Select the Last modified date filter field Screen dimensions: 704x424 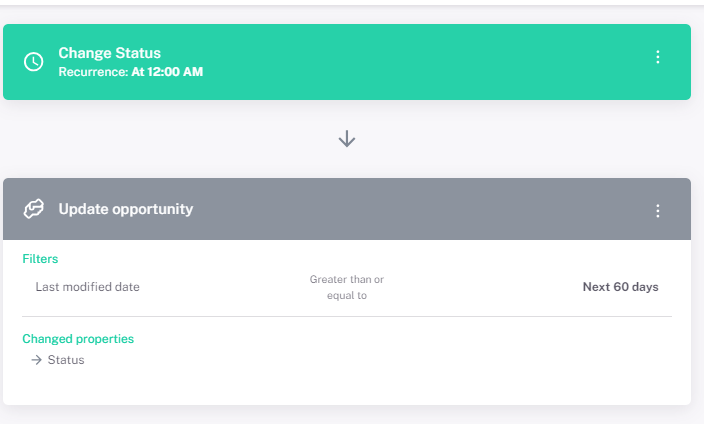click(x=87, y=287)
